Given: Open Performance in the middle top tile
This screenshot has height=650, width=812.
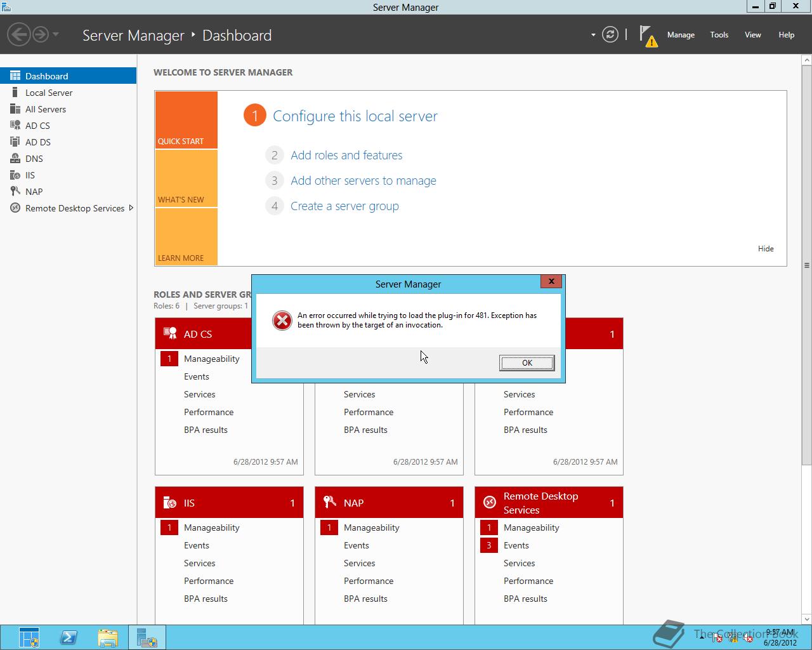Looking at the screenshot, I should click(x=369, y=412).
